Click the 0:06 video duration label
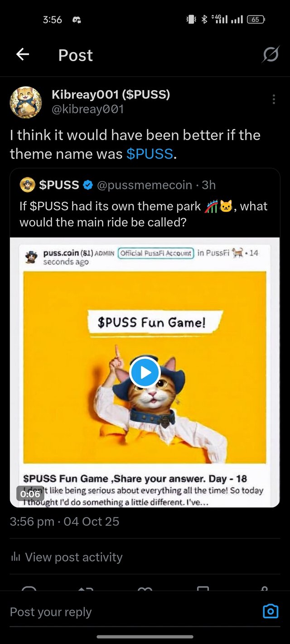This screenshot has width=290, height=644. [x=30, y=494]
